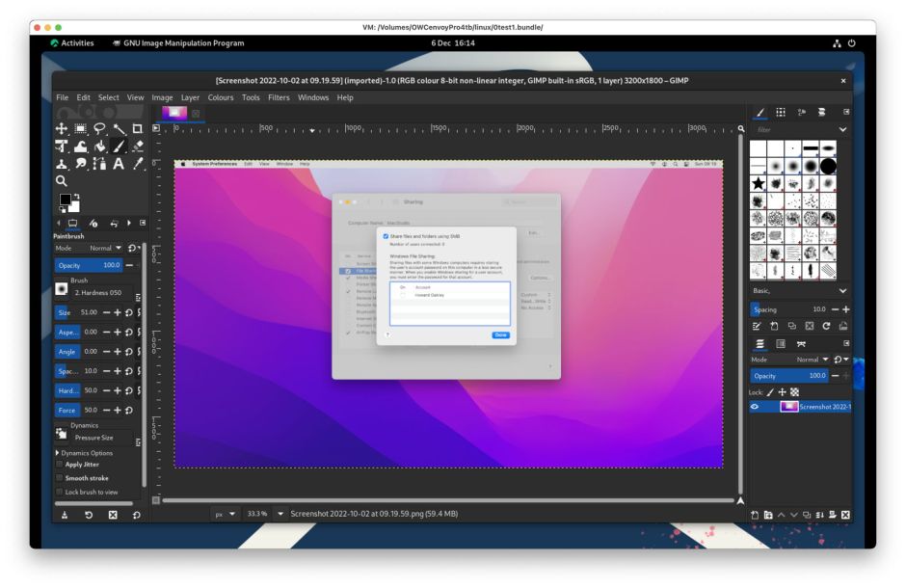Viewport: 906px width, 588px height.
Task: Select the Free Select lasso tool
Action: point(99,128)
